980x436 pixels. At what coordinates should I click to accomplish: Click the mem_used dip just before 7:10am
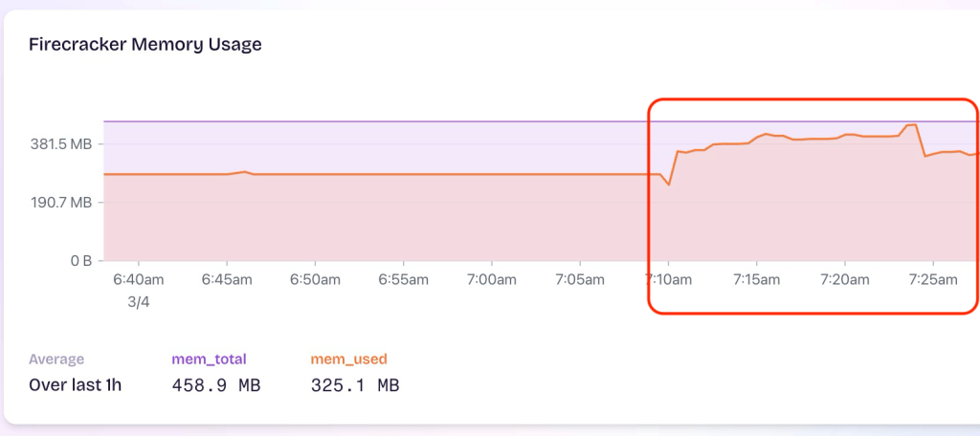point(669,184)
